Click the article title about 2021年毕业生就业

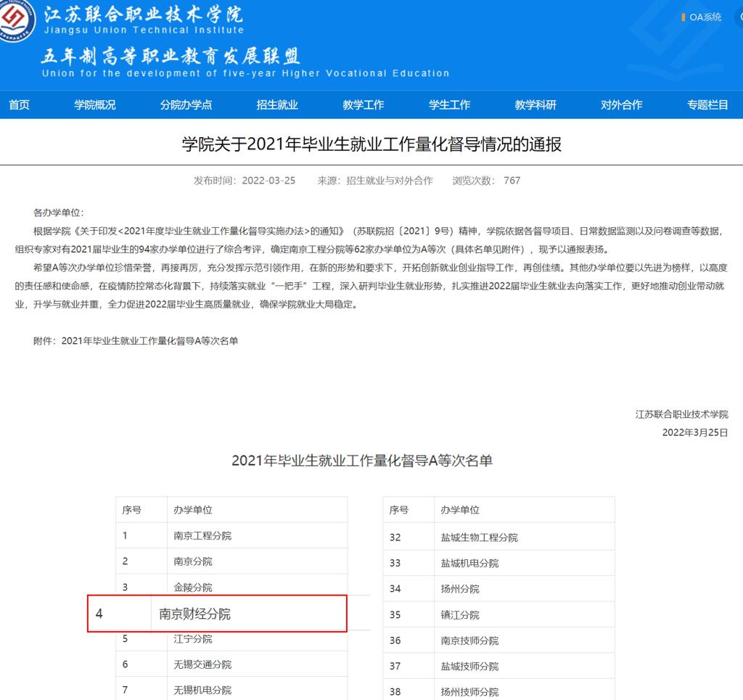371,144
